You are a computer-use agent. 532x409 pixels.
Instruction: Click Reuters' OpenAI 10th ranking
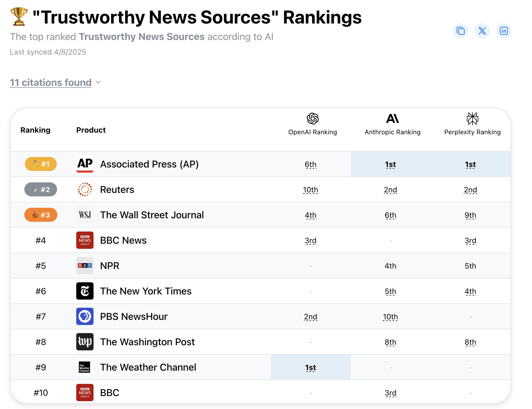point(310,190)
